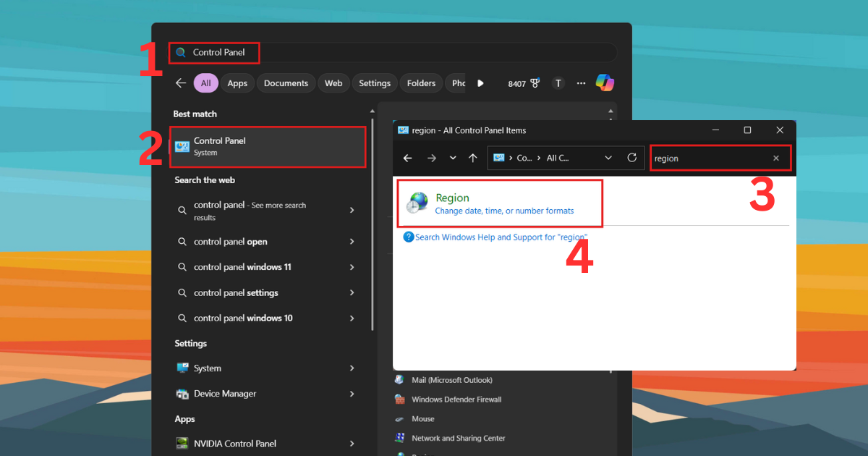Viewport: 868px width, 456px height.
Task: Open Region settings via the globe icon
Action: [417, 203]
